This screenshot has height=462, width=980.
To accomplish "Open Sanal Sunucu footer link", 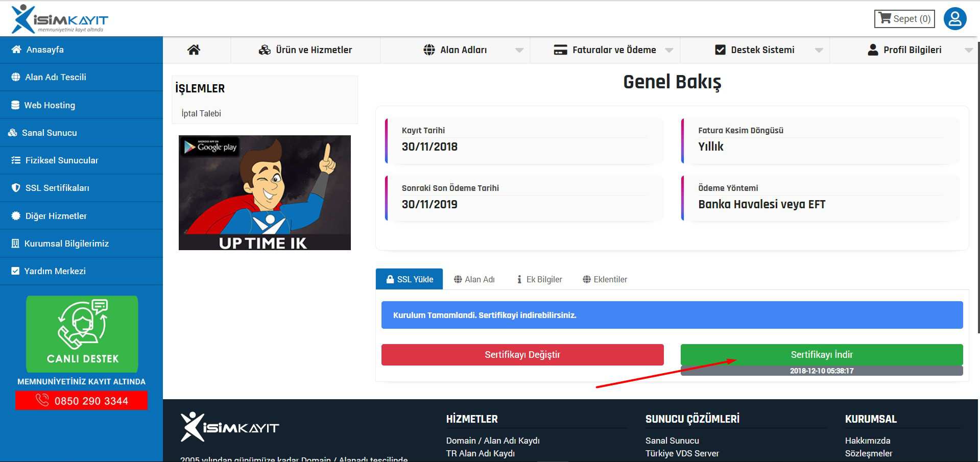I will click(x=672, y=441).
